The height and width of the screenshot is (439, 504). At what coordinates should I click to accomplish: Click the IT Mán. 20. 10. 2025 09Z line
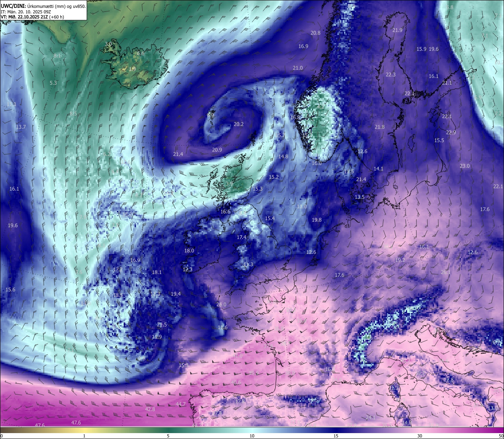[26, 12]
